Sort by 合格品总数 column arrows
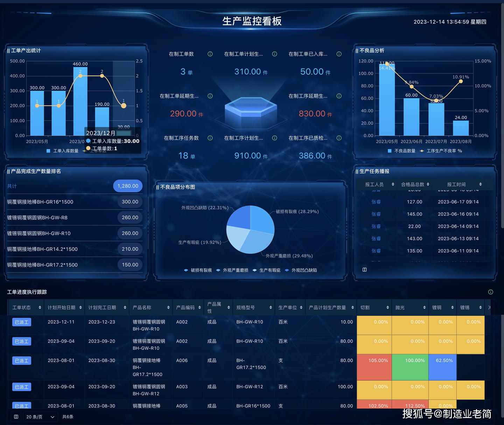The width and height of the screenshot is (504, 425). coord(428,184)
